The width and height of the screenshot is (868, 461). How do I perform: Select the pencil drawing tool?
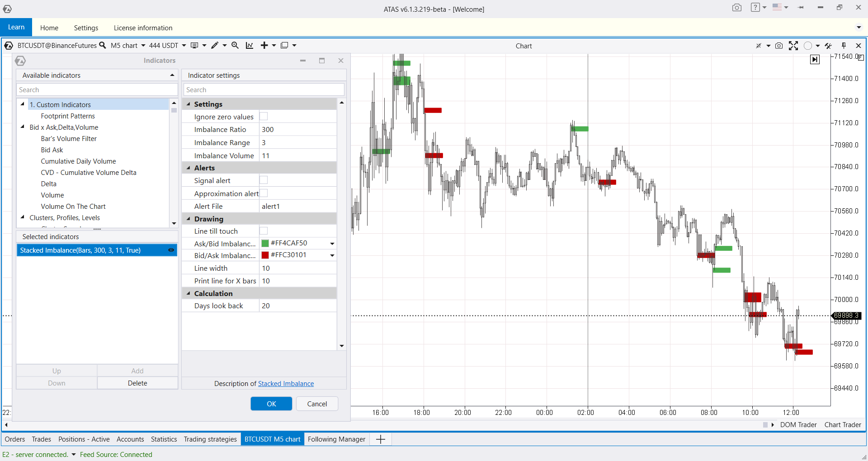215,45
